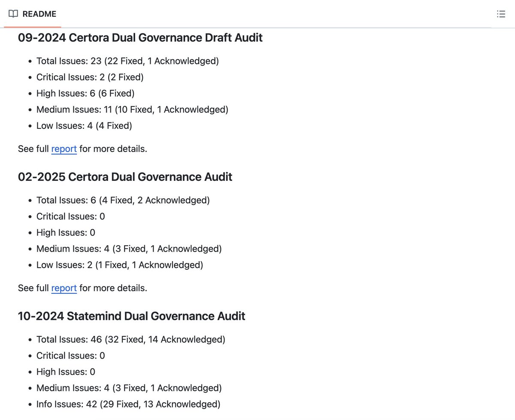Click heading 09-2024 Certora Dual Governance Draft Audit
Viewport: 515px width, 420px height.
[x=140, y=38]
